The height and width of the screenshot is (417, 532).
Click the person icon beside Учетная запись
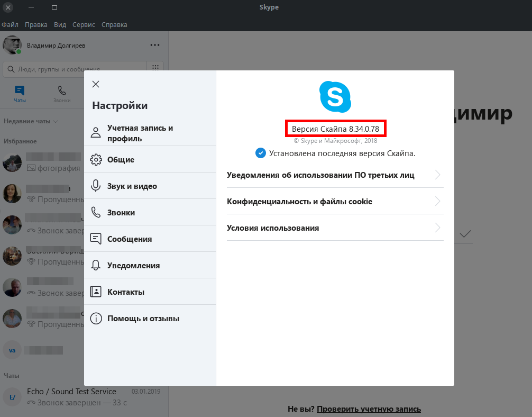pos(96,132)
